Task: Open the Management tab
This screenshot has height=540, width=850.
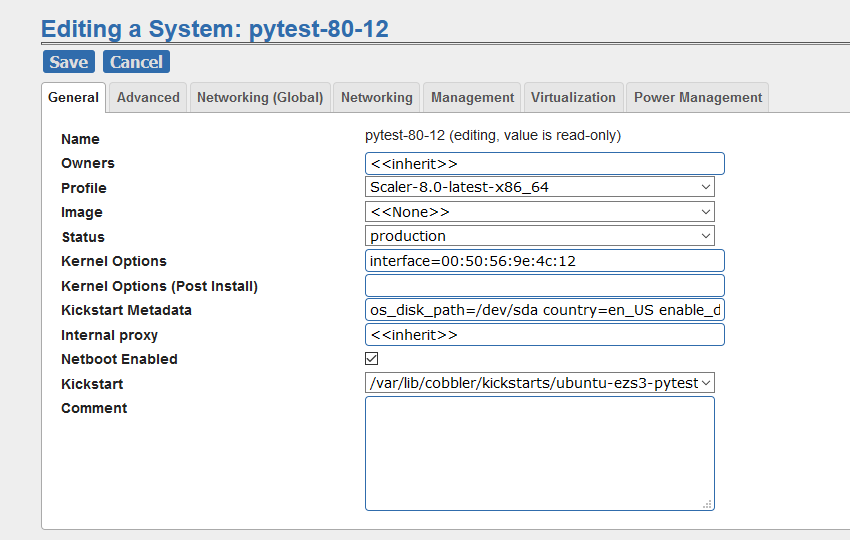Action: (472, 98)
